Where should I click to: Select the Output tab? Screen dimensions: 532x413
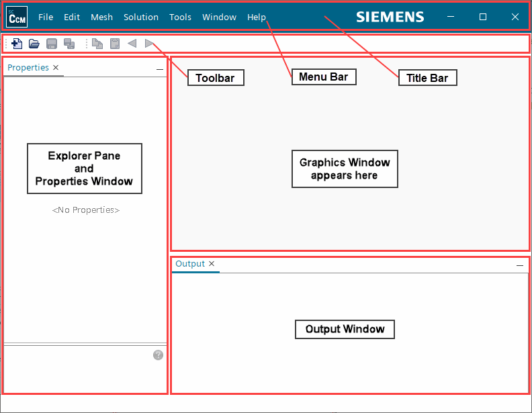point(190,264)
